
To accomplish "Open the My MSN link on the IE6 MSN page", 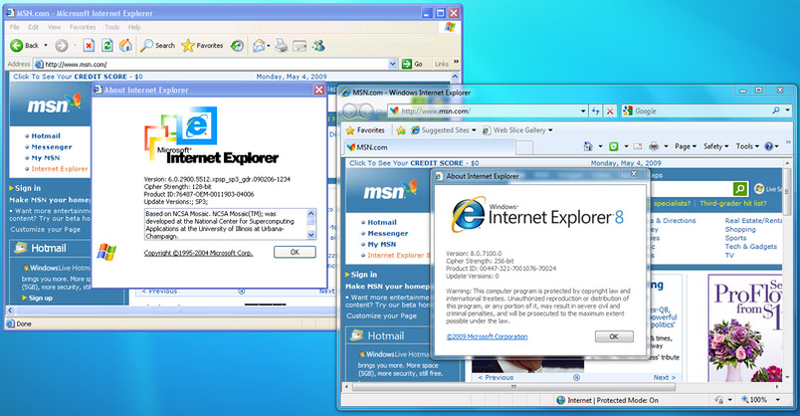I will tap(45, 158).
